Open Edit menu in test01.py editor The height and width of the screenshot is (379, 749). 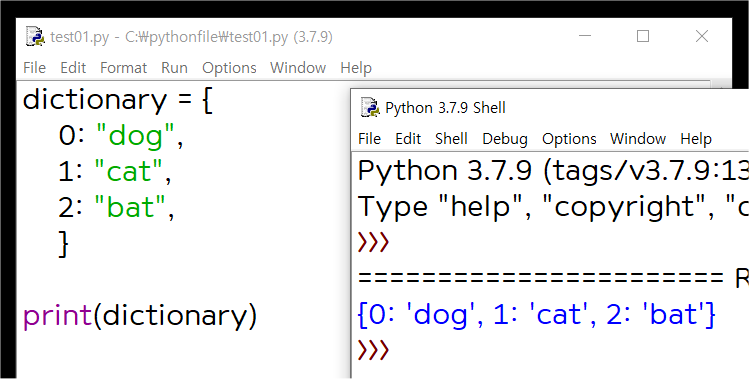(x=73, y=68)
